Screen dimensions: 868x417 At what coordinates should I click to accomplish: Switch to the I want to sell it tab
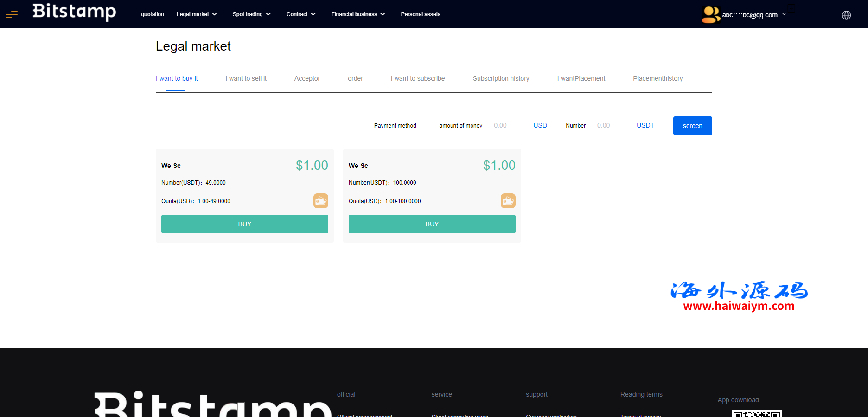pos(246,78)
